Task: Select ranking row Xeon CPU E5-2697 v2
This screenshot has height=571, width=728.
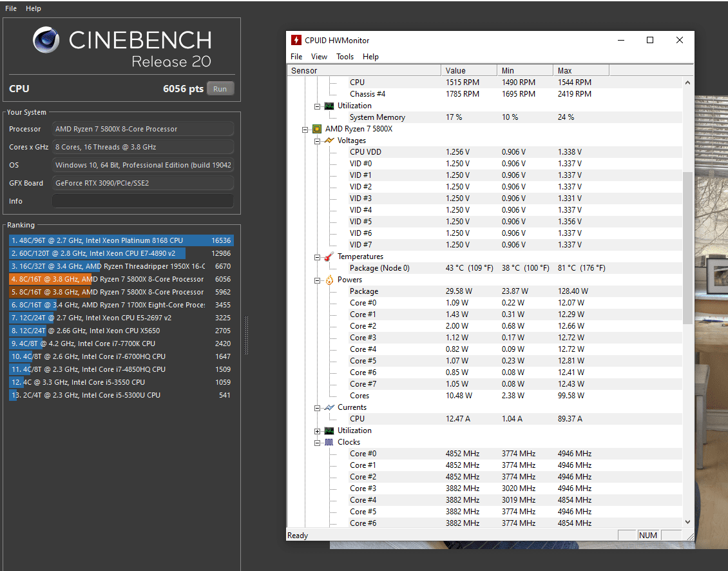Action: click(x=121, y=318)
